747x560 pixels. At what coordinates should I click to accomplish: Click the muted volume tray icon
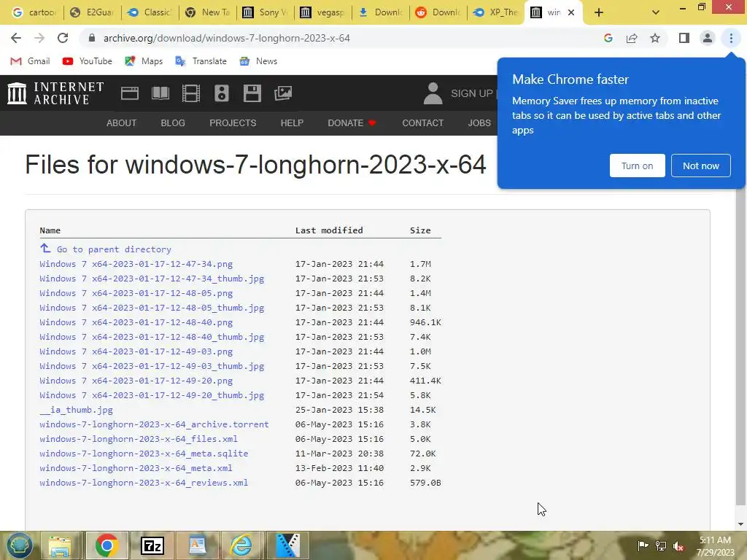coord(678,546)
